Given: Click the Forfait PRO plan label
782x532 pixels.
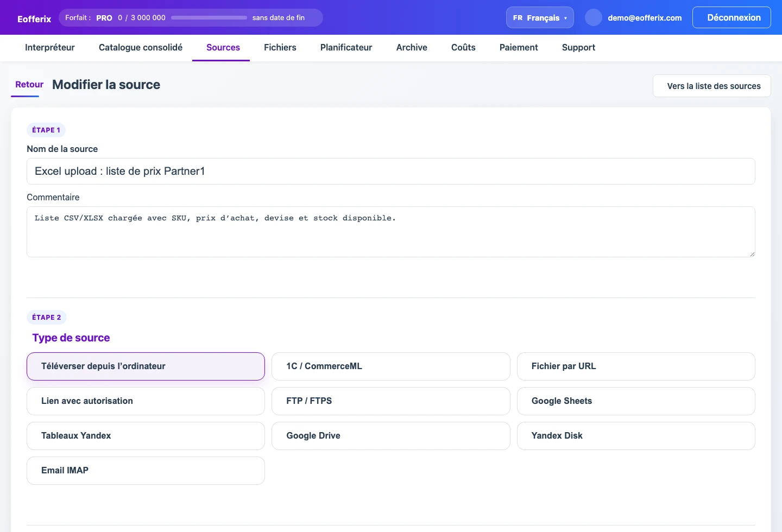Looking at the screenshot, I should (x=89, y=18).
